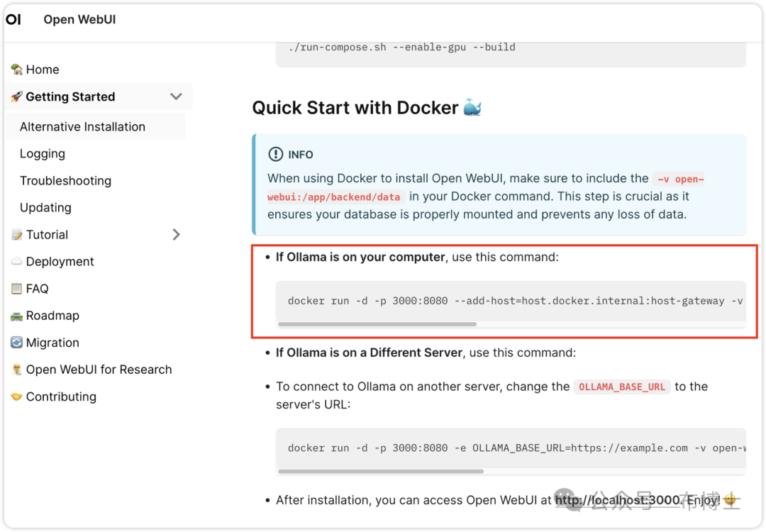Click the first docker command's horizontal scrollbar
Screen dimensions: 766x532
[377, 324]
